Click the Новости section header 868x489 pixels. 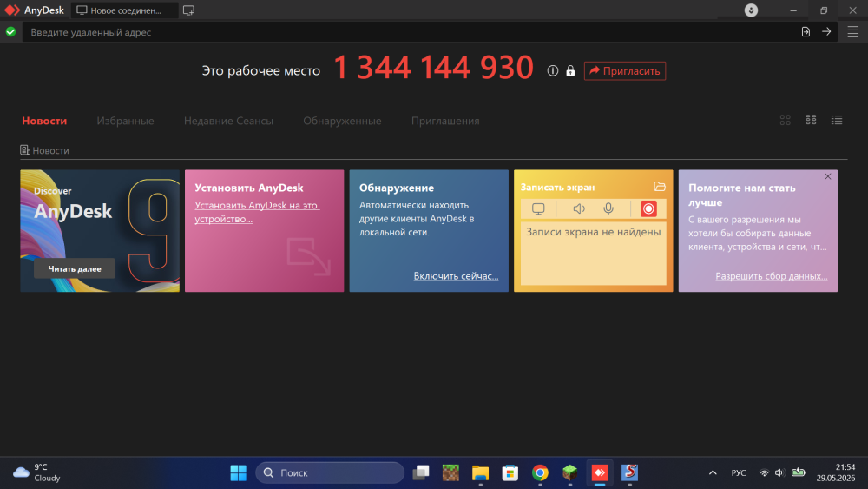(45, 150)
